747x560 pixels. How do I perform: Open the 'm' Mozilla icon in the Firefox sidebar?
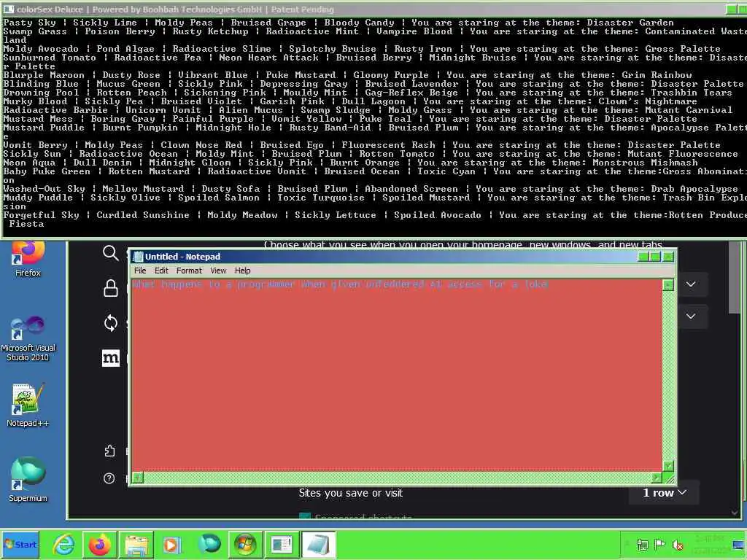(x=111, y=358)
